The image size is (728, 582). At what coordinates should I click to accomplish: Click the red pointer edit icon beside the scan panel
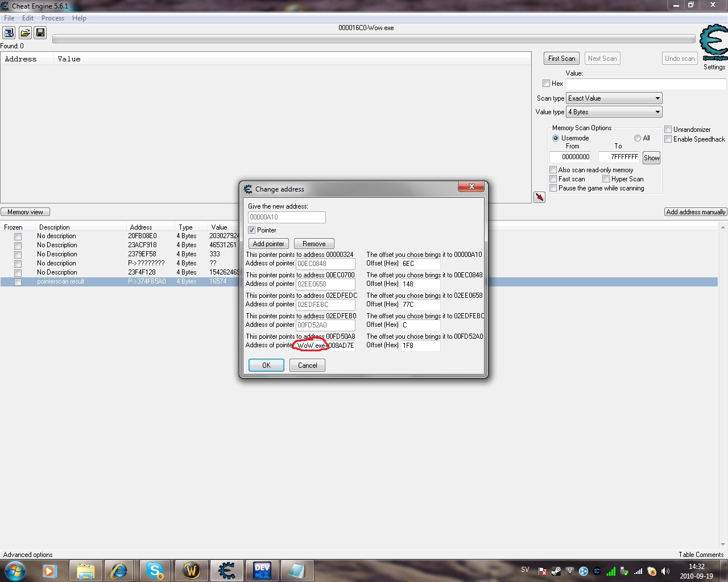[x=539, y=197]
